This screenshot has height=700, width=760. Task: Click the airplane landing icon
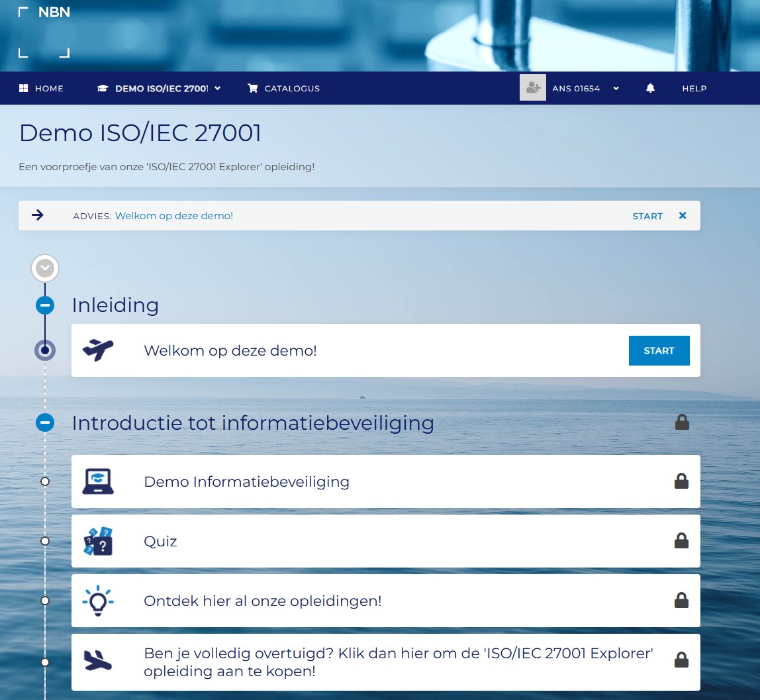tap(98, 660)
